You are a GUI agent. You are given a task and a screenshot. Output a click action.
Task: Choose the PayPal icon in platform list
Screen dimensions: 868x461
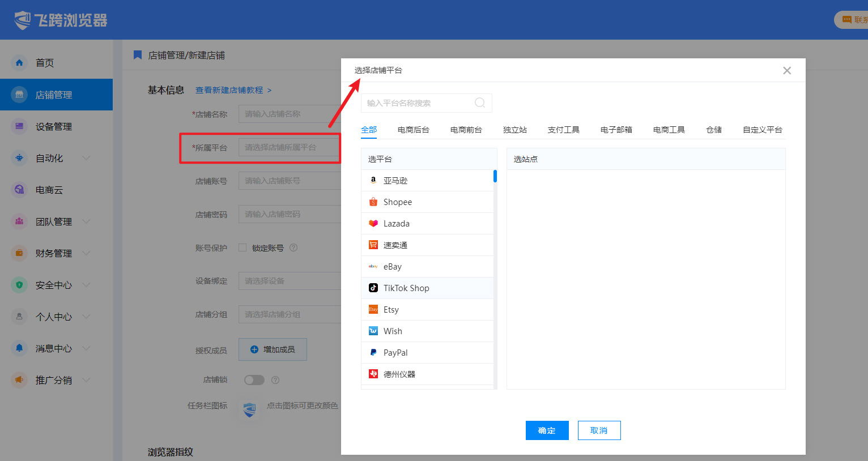pos(373,352)
